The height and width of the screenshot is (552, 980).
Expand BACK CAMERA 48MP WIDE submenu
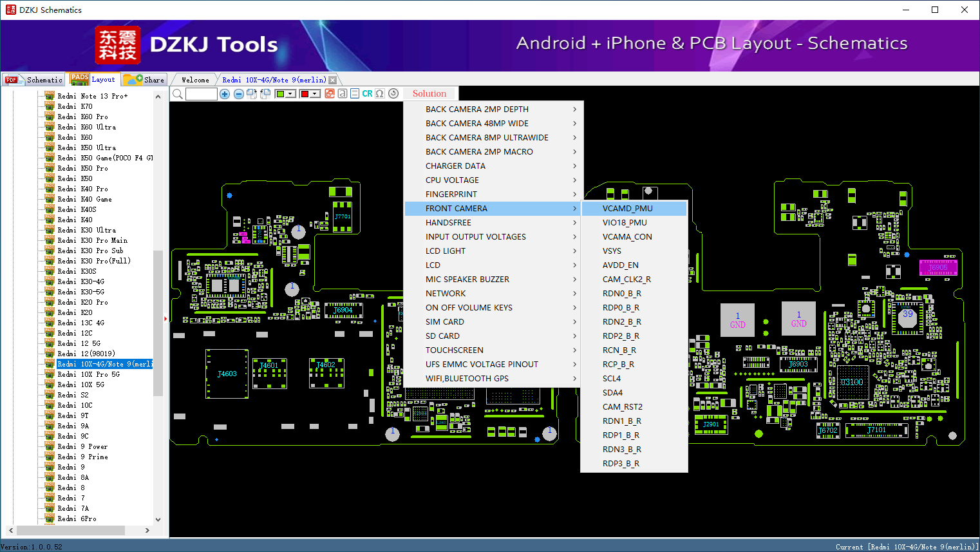pos(494,124)
